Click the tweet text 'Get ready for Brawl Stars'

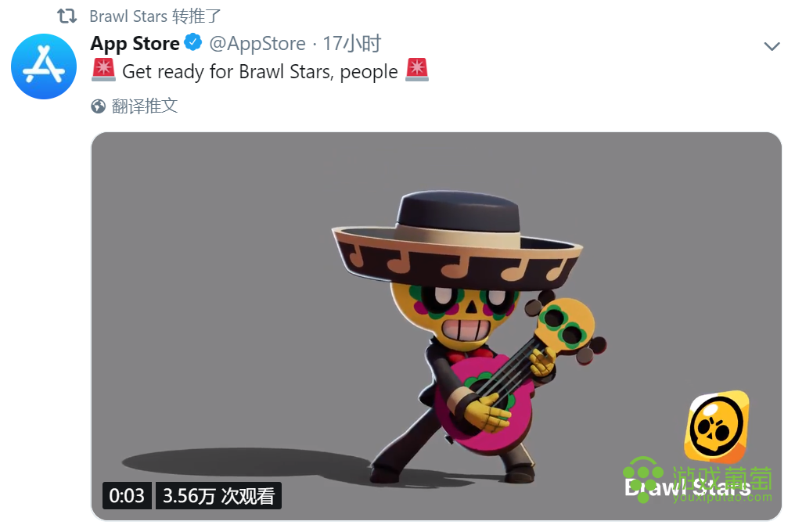228,72
